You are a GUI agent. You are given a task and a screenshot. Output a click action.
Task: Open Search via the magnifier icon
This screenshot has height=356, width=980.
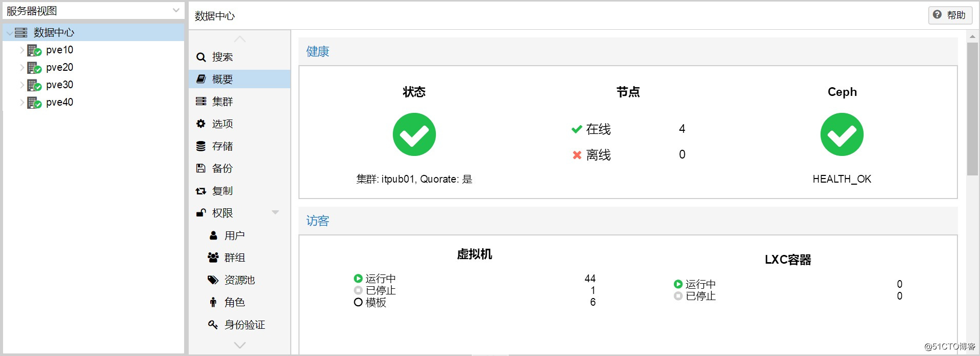click(201, 57)
